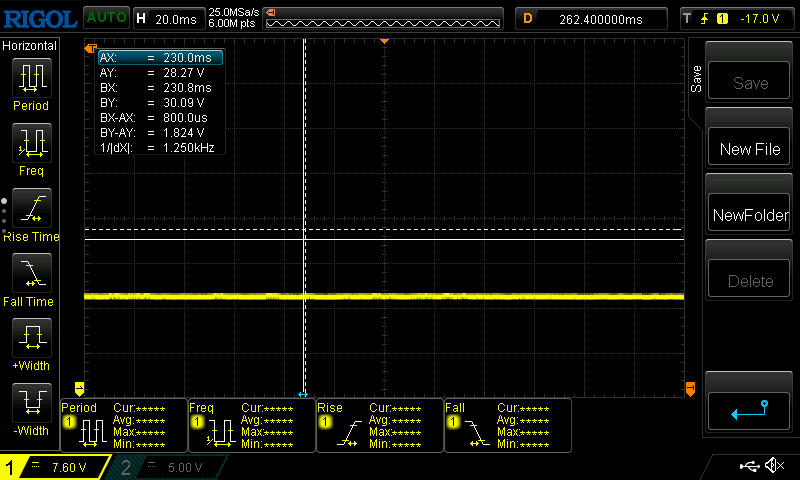
Task: Select the +Width measurement icon
Action: [x=31, y=340]
